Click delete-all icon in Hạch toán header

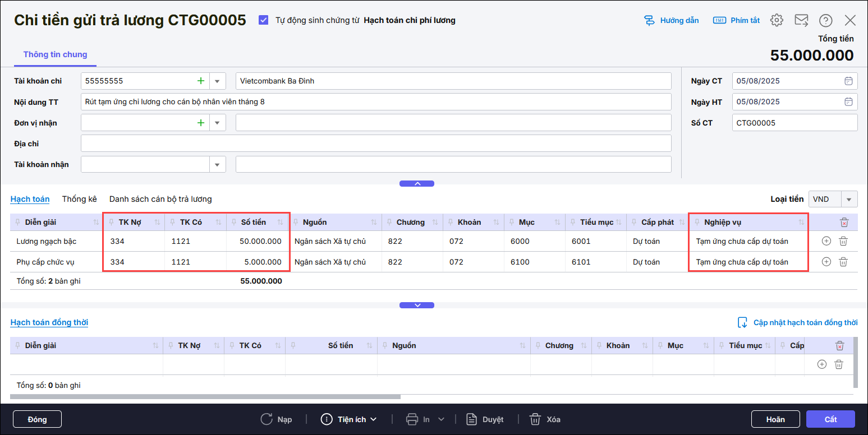point(844,223)
